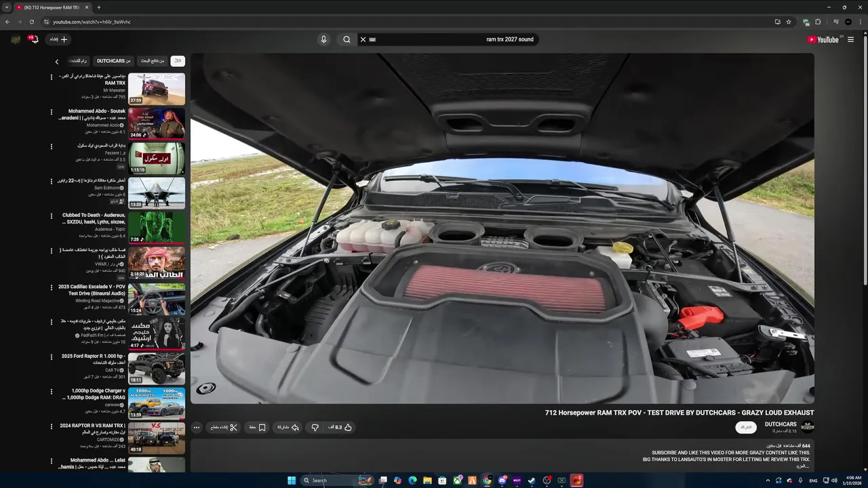Open Chrome extensions puzzle icon
Viewport: 868px width, 488px height.
click(x=818, y=22)
